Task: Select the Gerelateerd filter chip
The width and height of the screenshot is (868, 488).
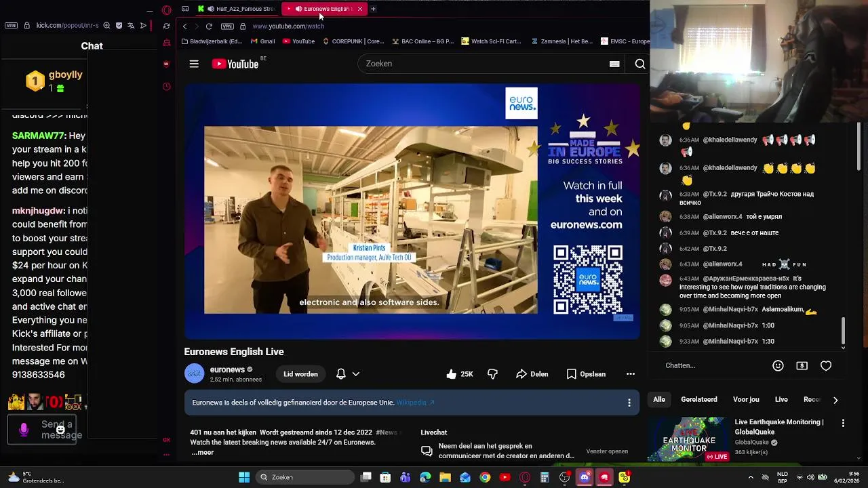Action: [699, 400]
